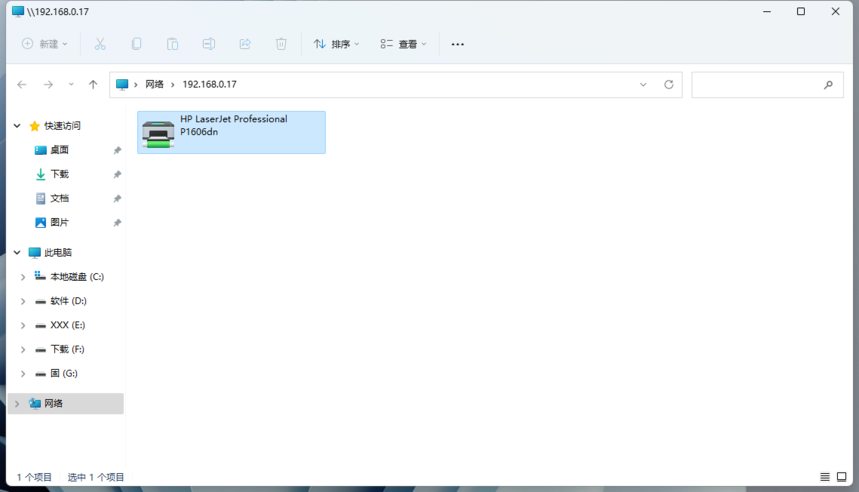Click the Share icon in toolbar
The width and height of the screenshot is (859, 492).
point(245,44)
